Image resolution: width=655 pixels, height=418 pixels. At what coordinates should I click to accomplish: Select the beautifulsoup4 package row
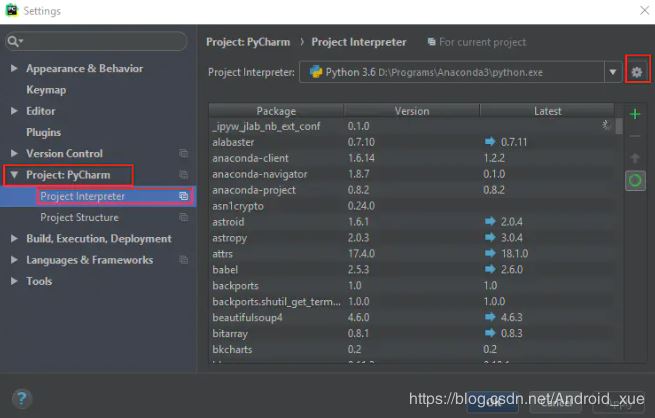click(x=412, y=317)
